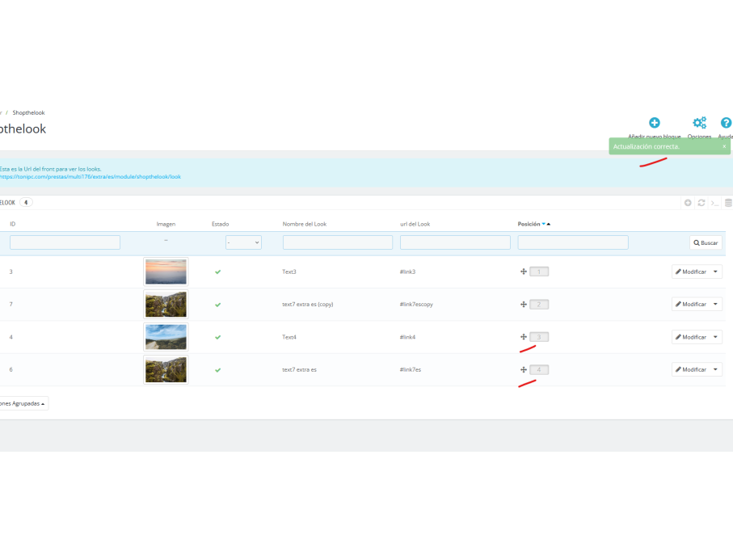Show the SQL query terminal icon
This screenshot has width=733, height=560.
(x=714, y=203)
